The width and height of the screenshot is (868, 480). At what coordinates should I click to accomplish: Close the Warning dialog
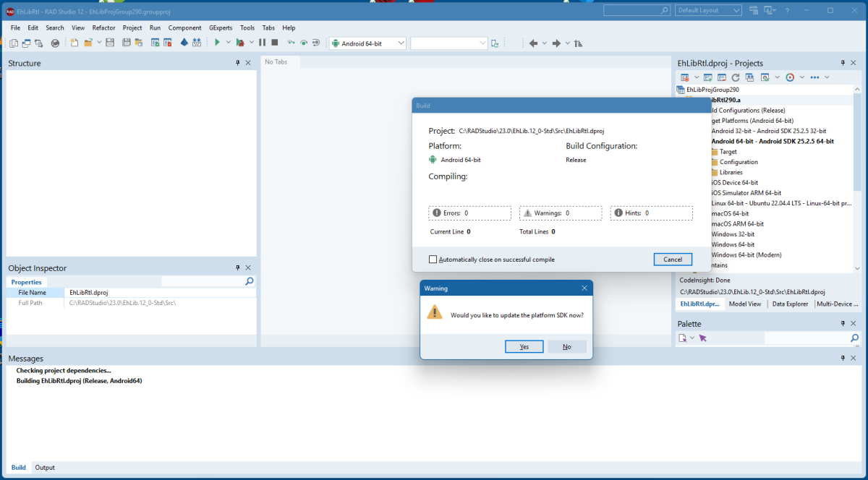(x=584, y=288)
